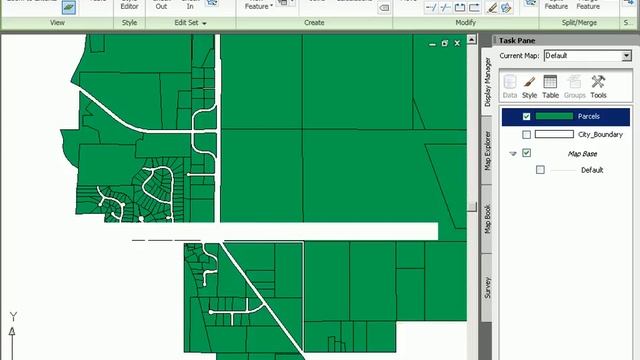Select the Map Base group label
Viewport: 640px width, 360px height.
(582, 154)
